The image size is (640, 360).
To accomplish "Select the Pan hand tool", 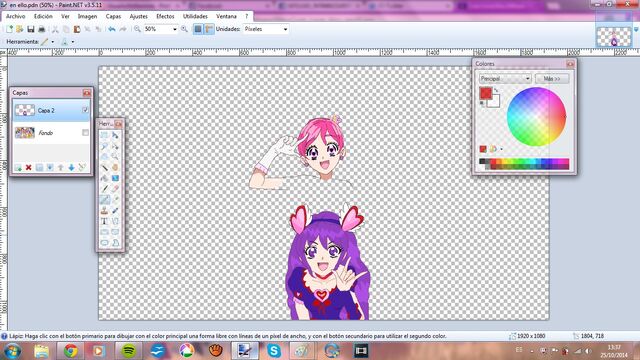I will (x=116, y=167).
